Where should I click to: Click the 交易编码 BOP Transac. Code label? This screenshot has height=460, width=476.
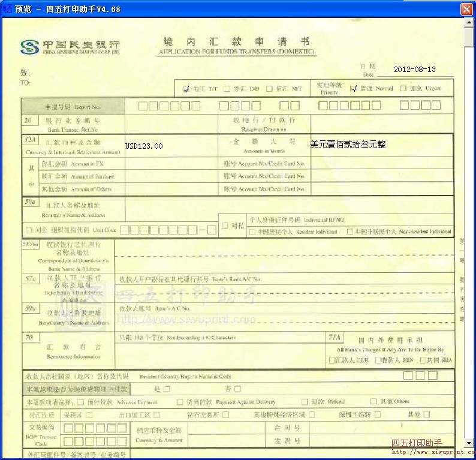pyautogui.click(x=41, y=435)
